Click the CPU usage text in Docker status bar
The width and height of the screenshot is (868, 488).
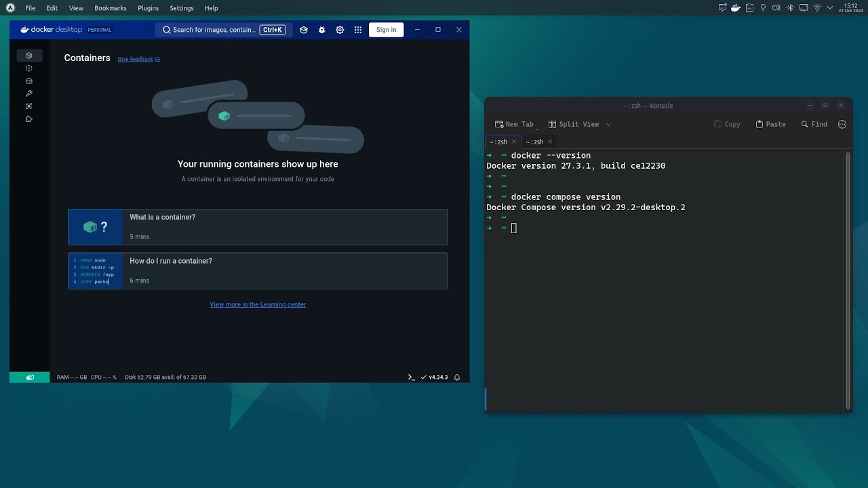104,378
